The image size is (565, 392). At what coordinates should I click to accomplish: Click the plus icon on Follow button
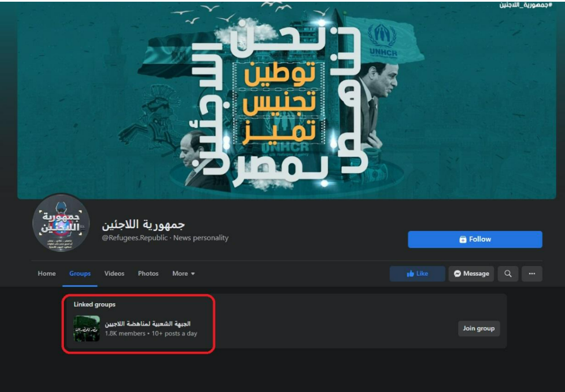[463, 239]
